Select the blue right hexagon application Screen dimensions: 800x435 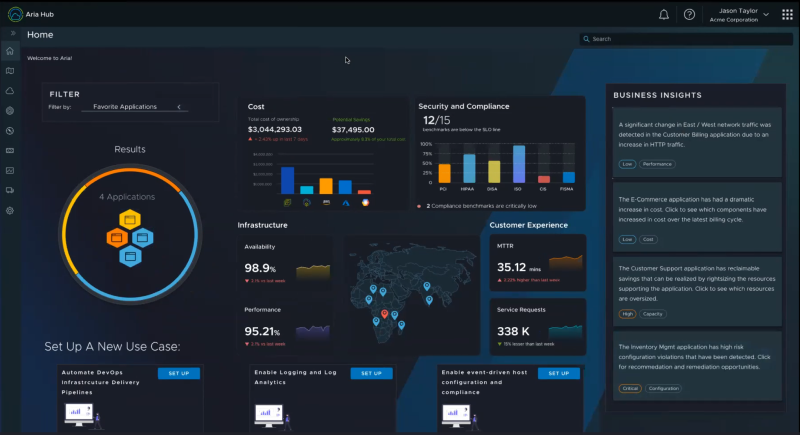(142, 238)
